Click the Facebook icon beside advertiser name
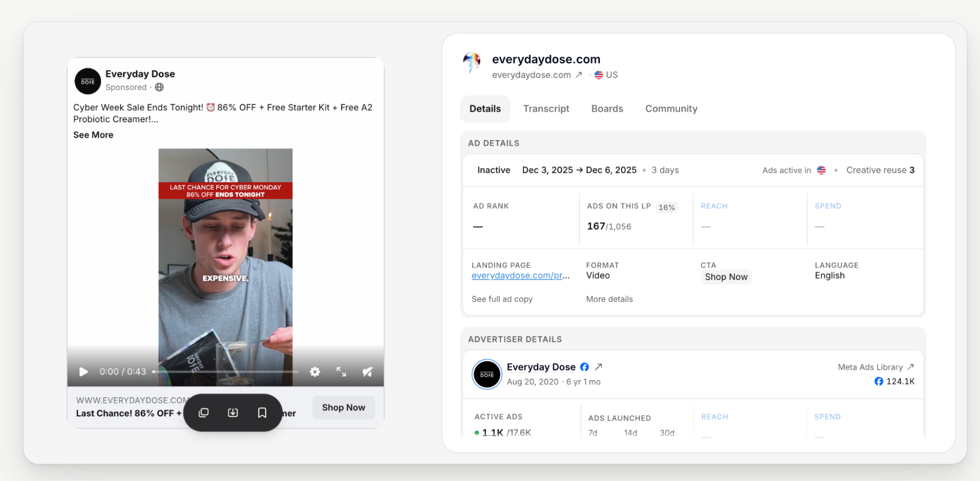 (x=584, y=367)
